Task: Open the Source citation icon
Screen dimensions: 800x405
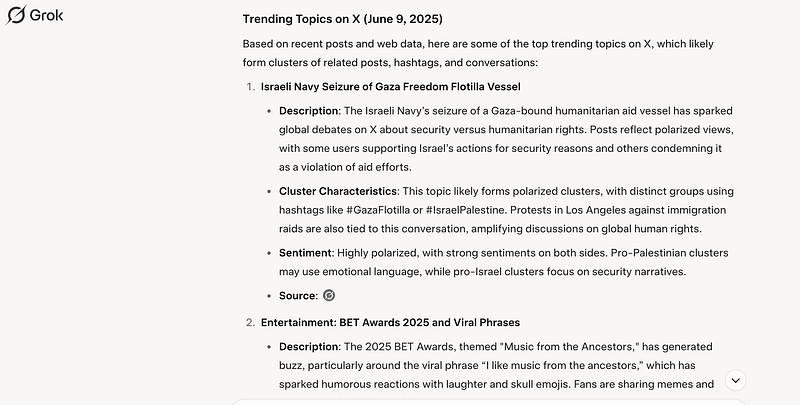Action: (x=329, y=295)
